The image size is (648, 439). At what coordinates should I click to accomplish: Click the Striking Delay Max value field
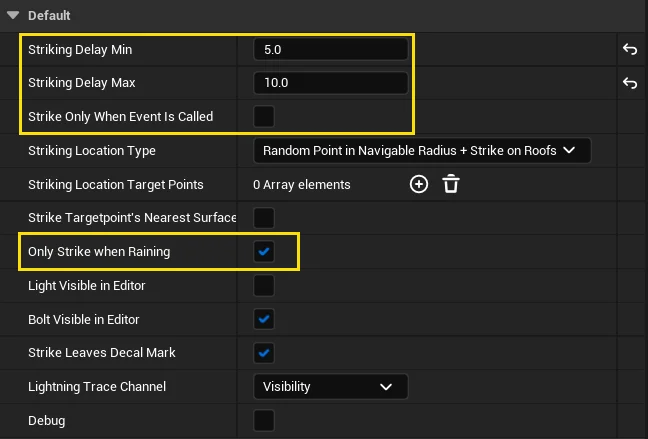click(x=330, y=83)
